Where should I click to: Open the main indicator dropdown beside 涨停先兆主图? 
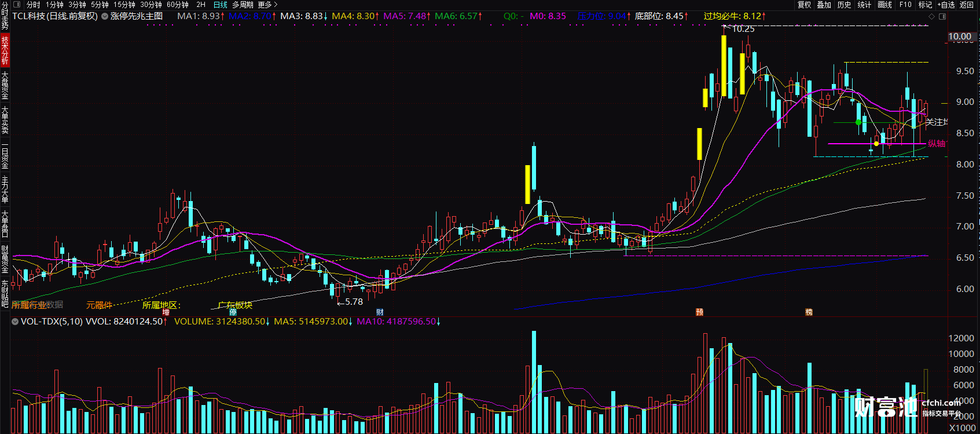pyautogui.click(x=105, y=16)
